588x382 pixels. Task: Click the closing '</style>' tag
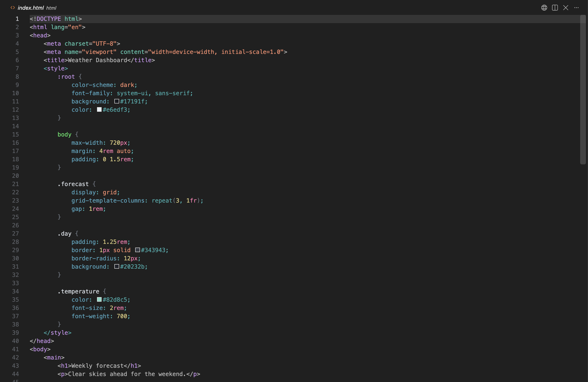[58, 333]
